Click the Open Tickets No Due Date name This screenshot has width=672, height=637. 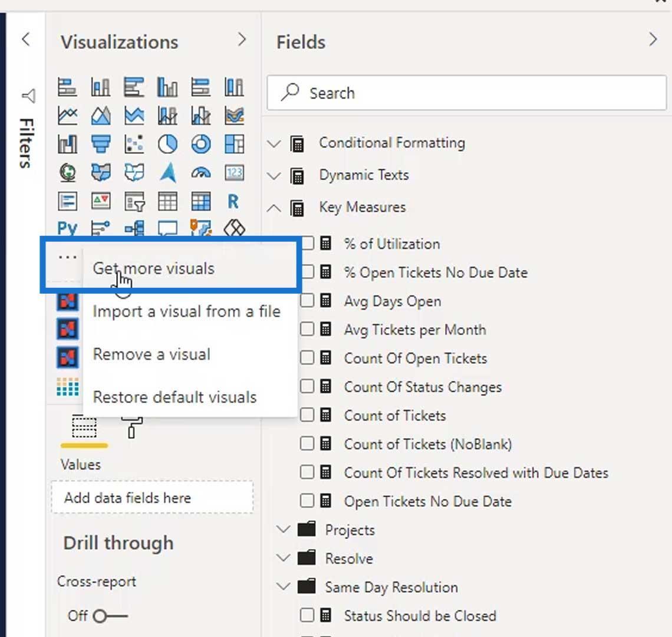[x=428, y=501]
